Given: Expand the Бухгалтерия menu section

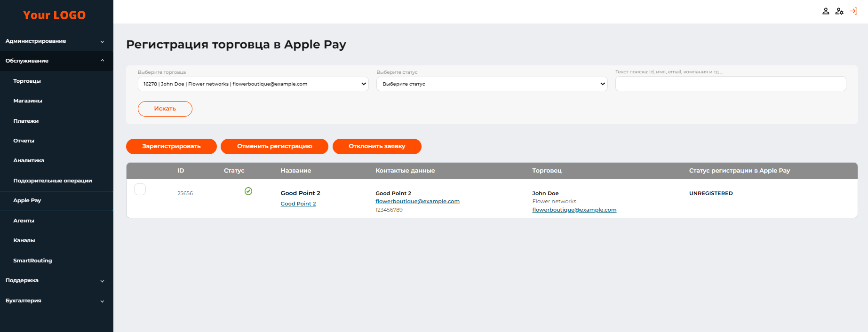Looking at the screenshot, I should (x=56, y=301).
